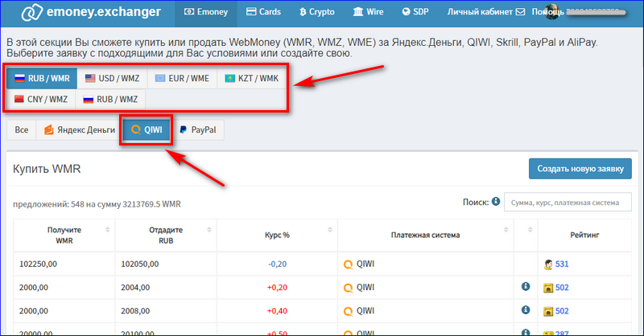The width and height of the screenshot is (644, 336).
Task: Sort by Курс % column
Action: click(277, 235)
